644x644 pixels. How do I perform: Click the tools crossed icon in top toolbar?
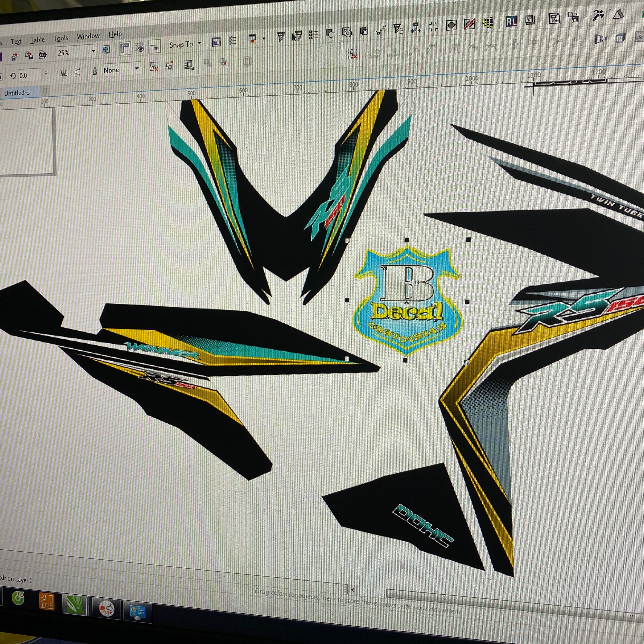598,15
